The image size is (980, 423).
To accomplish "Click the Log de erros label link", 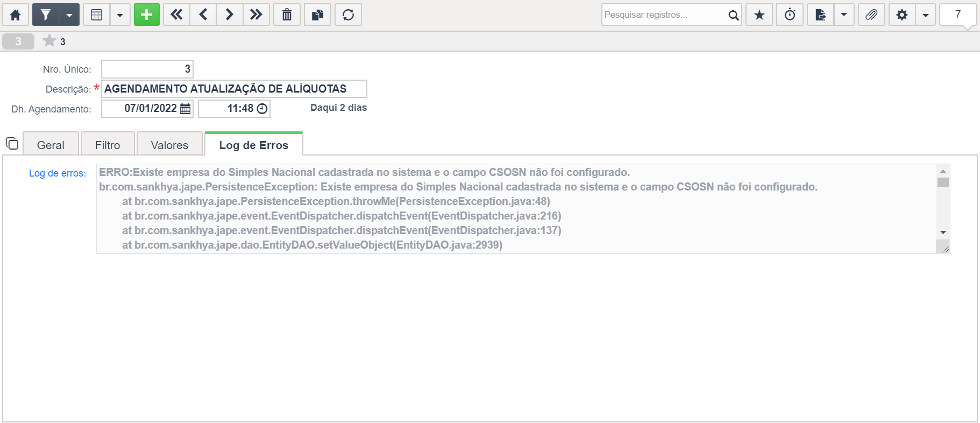I will 58,173.
